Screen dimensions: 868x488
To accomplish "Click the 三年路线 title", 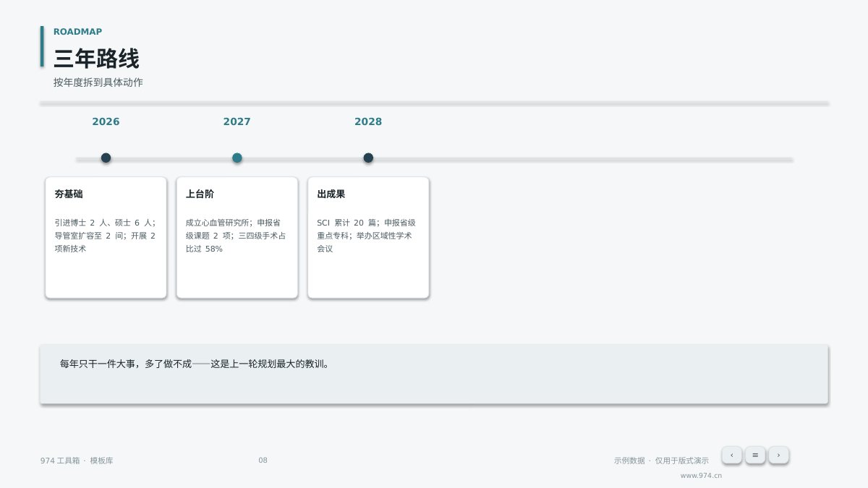I will (96, 59).
